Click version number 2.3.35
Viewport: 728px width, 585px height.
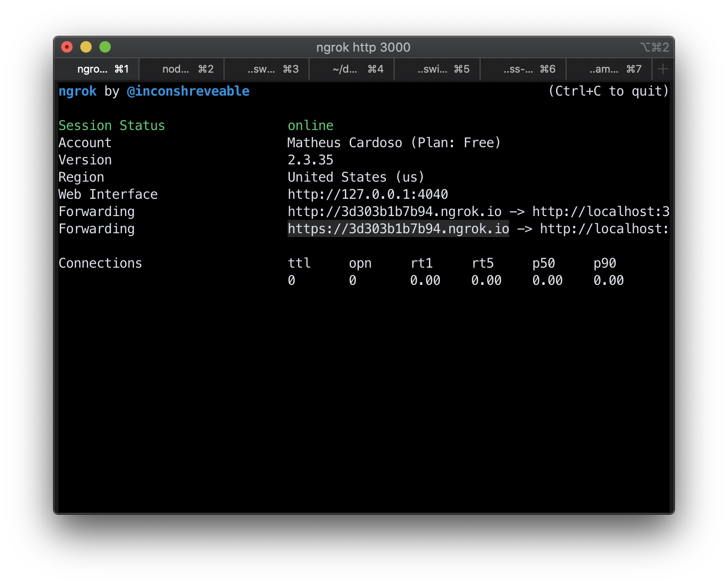[x=310, y=160]
